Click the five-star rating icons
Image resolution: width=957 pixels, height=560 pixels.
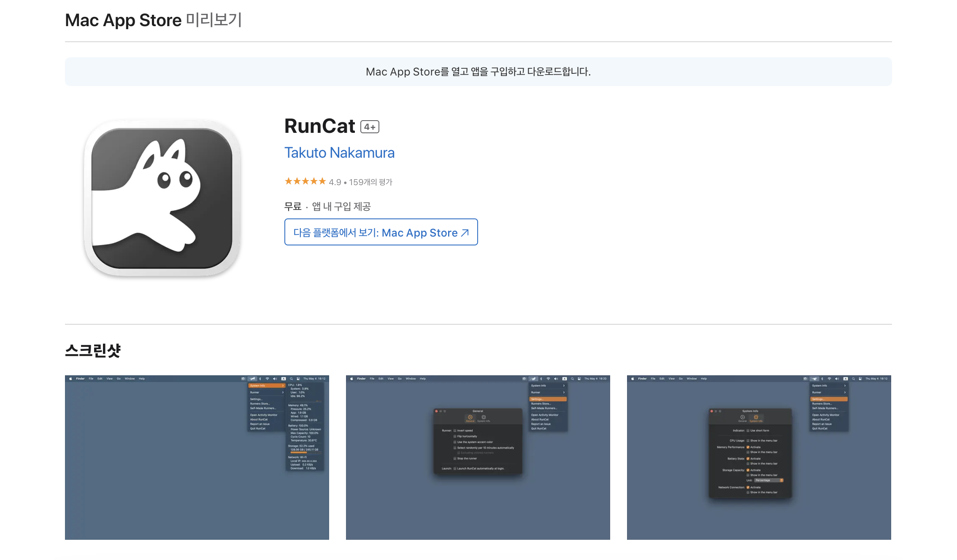(x=305, y=181)
